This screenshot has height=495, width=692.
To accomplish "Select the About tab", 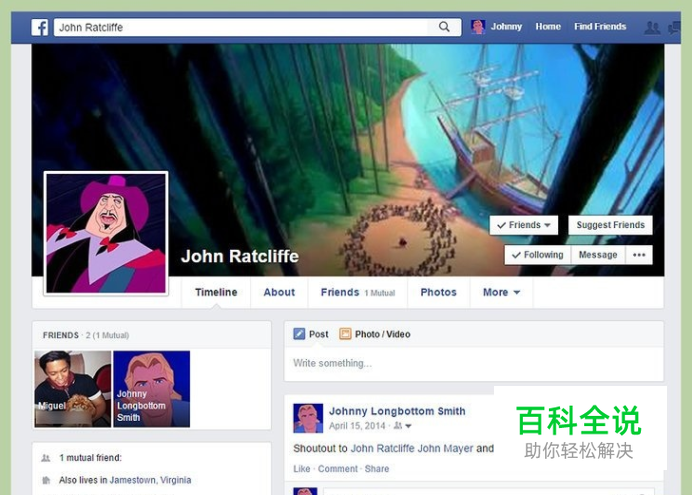I will tap(279, 292).
